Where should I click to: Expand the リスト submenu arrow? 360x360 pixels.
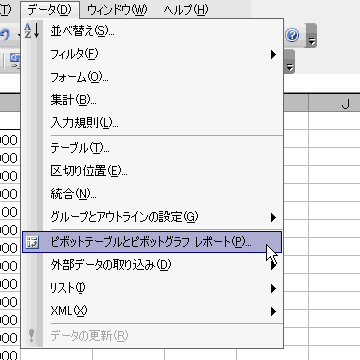coord(273,288)
